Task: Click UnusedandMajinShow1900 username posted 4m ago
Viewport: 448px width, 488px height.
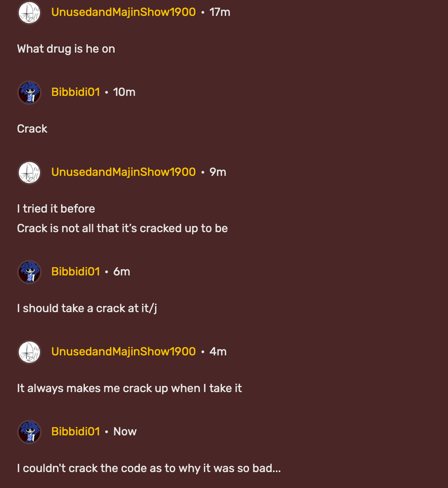Action: (123, 352)
